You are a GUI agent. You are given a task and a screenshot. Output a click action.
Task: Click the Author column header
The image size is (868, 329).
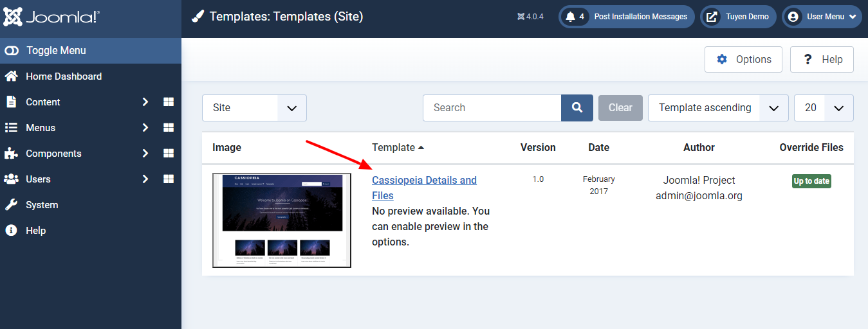(699, 147)
